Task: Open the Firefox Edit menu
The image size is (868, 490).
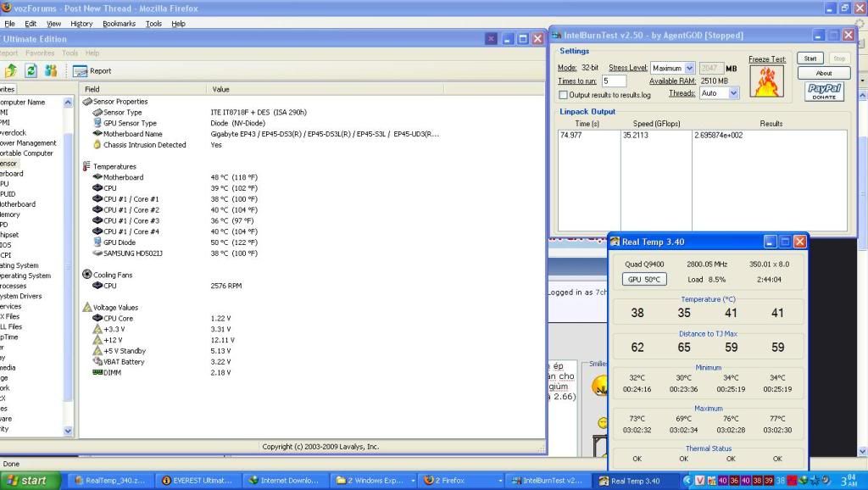Action: click(x=31, y=24)
